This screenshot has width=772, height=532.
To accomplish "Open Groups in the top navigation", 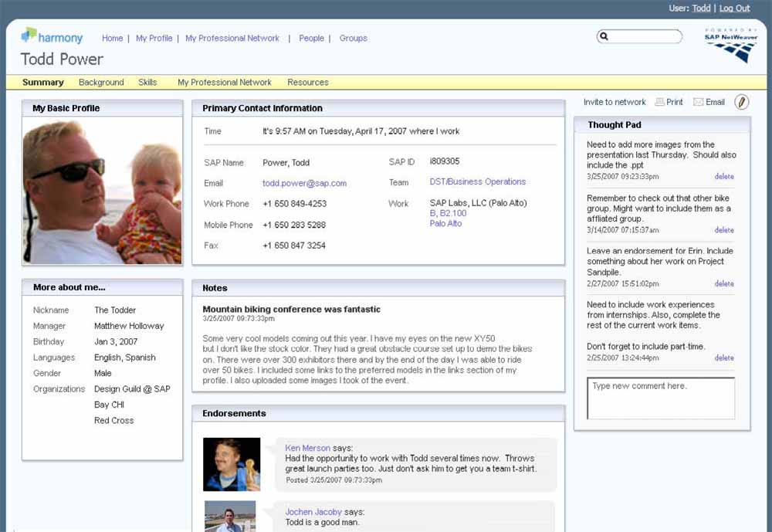I will coord(353,38).
